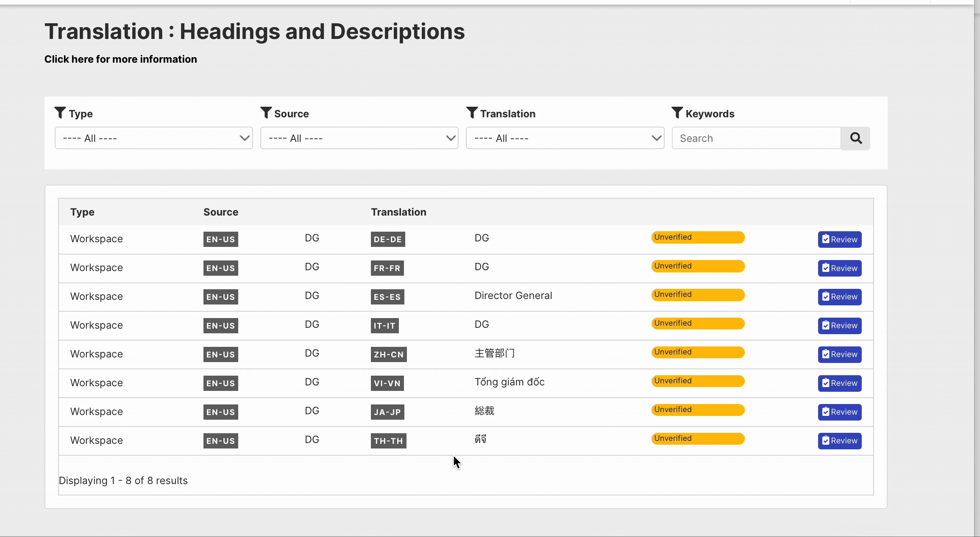Screen dimensions: 980x537
Task: Click the Type column header
Action: [x=82, y=212]
